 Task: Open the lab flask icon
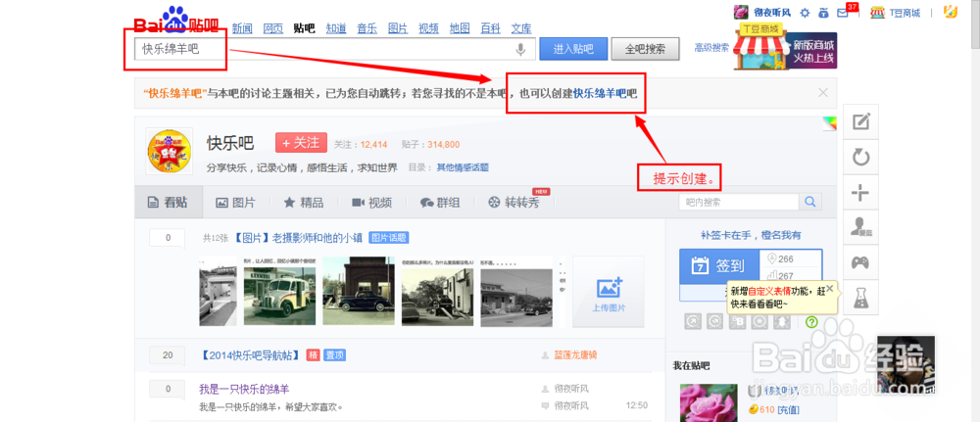[861, 297]
